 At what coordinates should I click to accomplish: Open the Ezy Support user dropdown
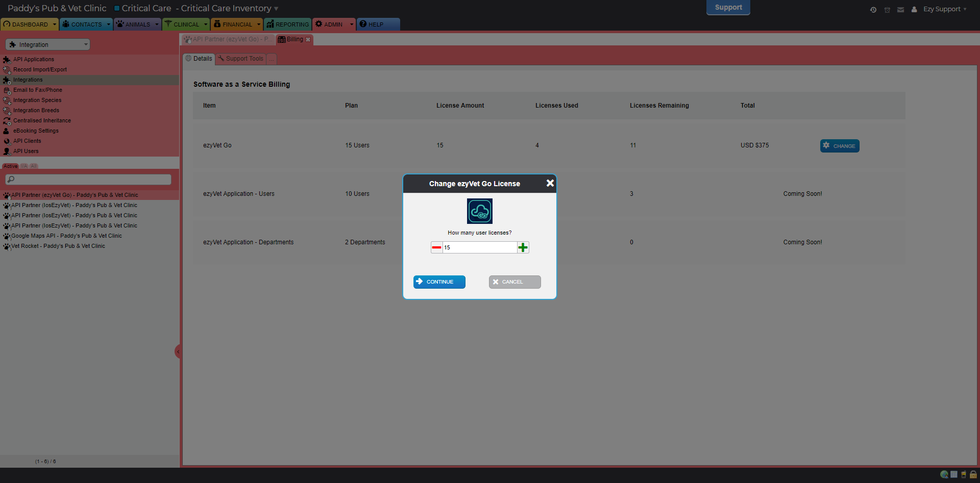click(945, 9)
